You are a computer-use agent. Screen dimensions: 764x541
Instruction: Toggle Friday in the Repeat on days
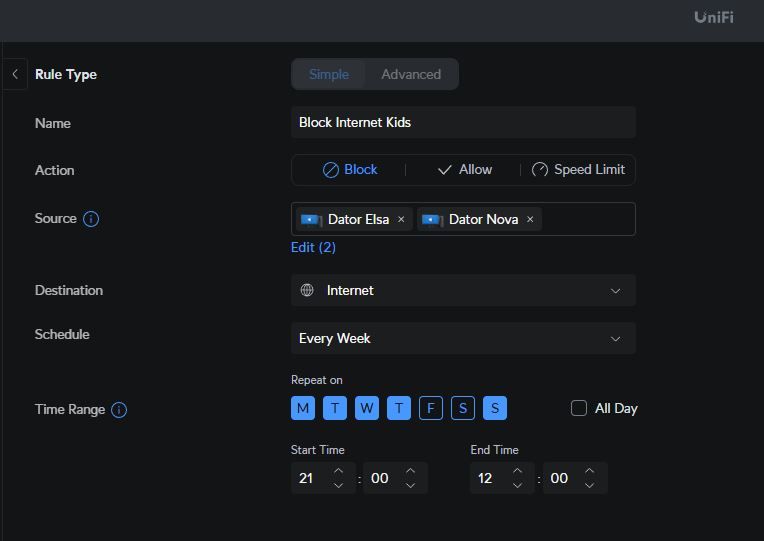[430, 408]
